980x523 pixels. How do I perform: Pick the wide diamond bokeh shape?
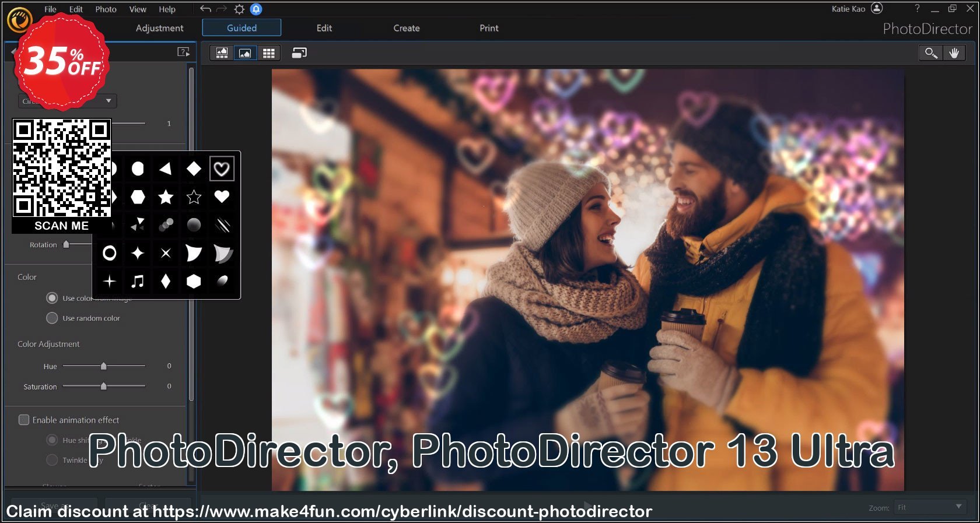pos(194,169)
